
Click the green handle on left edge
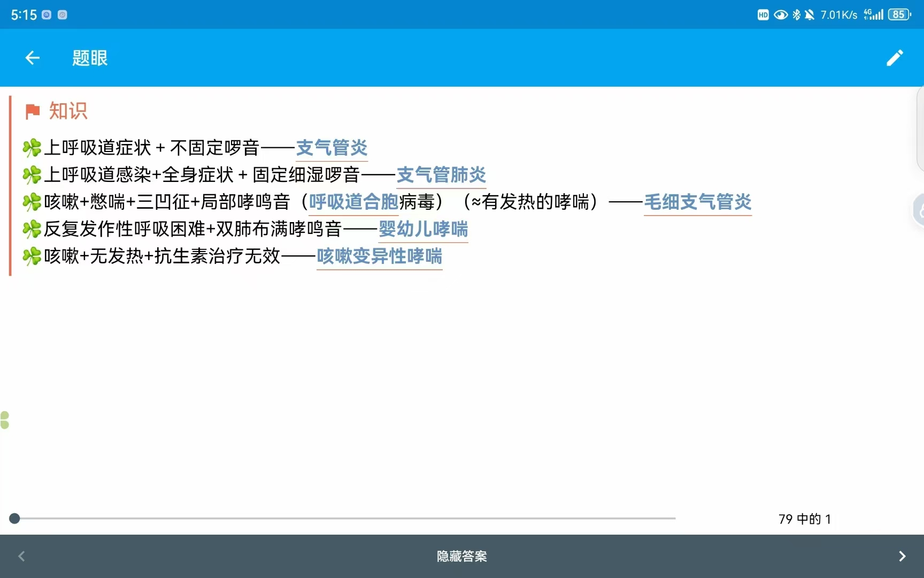pos(5,420)
